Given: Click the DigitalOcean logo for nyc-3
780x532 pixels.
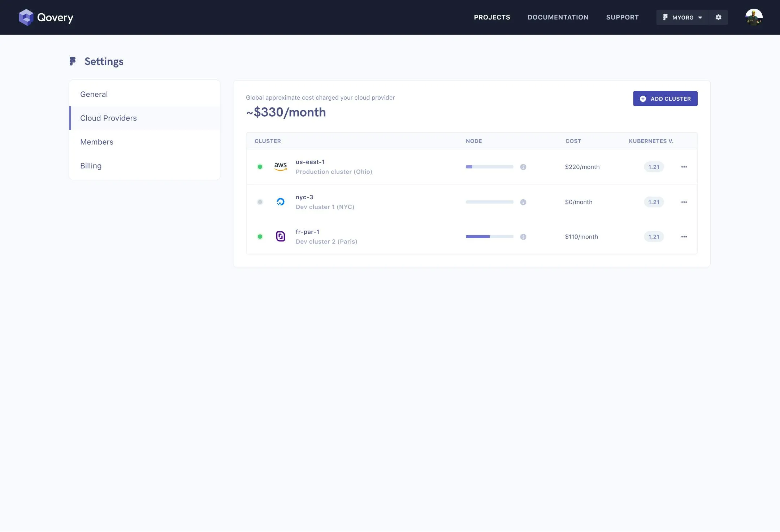Looking at the screenshot, I should pos(281,202).
